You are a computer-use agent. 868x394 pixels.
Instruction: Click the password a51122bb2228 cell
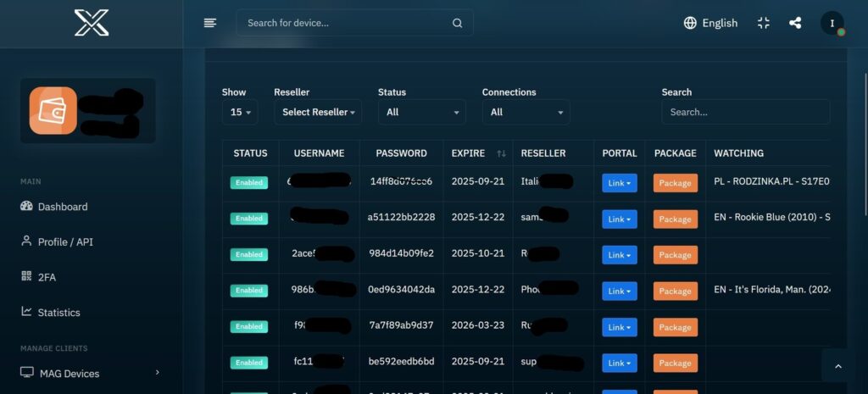(401, 217)
